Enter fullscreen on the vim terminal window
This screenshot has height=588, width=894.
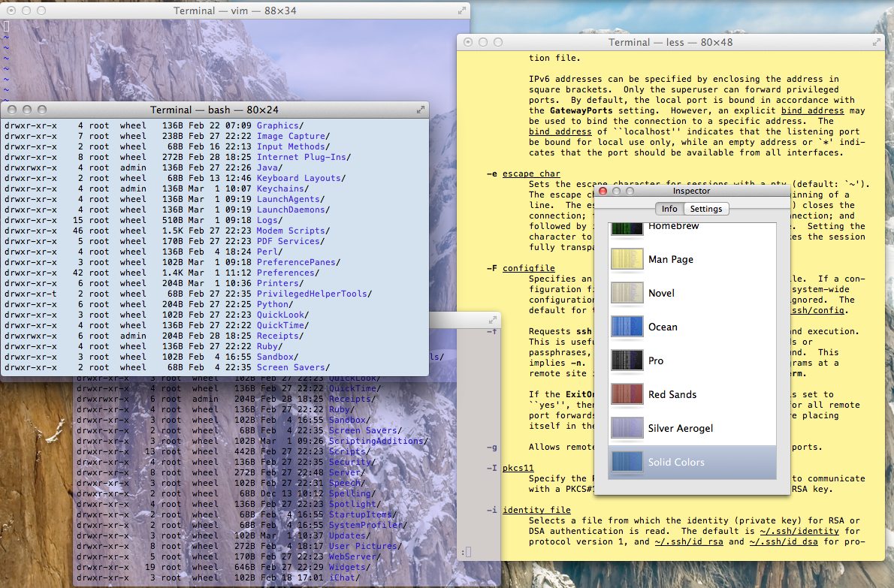(460, 11)
